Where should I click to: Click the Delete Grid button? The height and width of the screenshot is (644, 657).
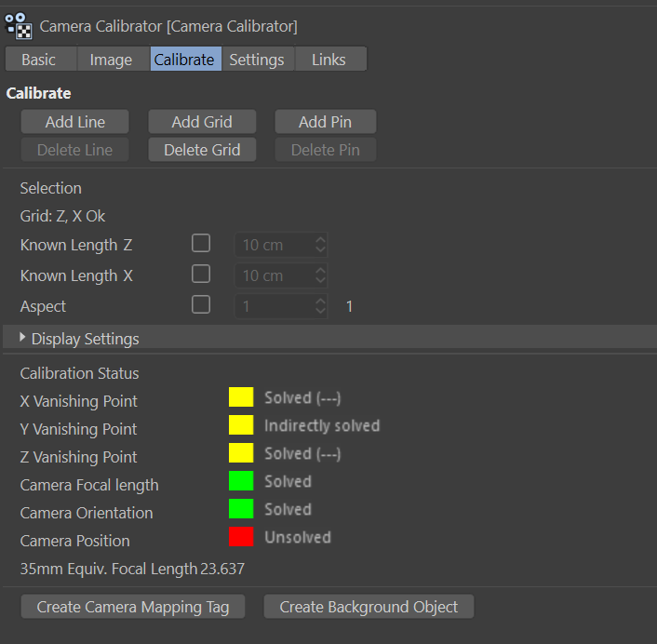(x=202, y=150)
